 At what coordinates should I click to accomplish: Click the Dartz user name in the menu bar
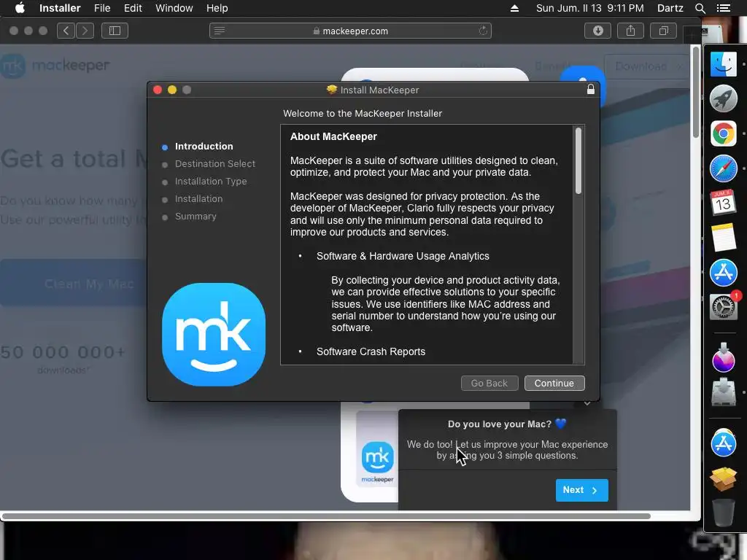(x=670, y=8)
